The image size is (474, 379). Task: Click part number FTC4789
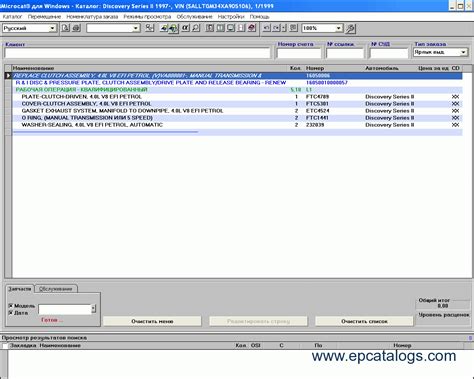click(317, 97)
